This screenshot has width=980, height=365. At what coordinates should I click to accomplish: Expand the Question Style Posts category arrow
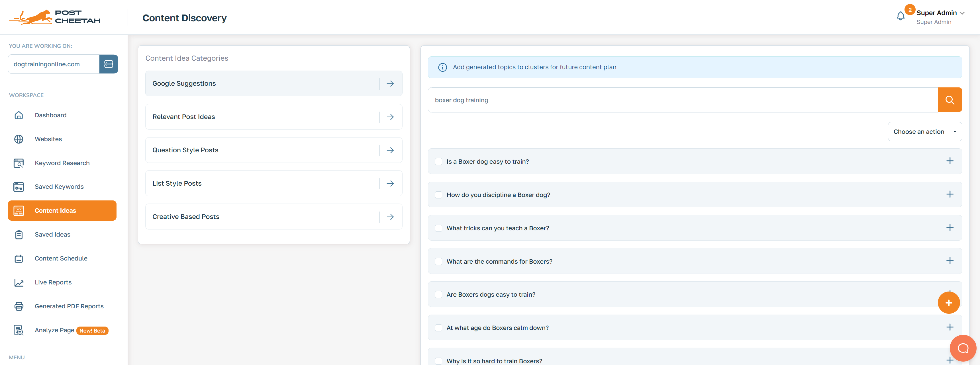click(390, 150)
